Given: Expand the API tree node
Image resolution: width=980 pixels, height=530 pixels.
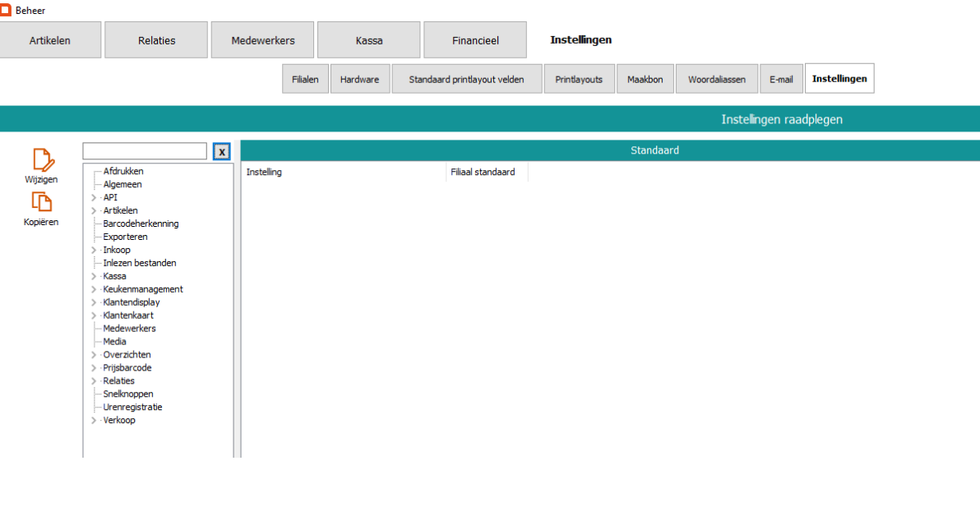Looking at the screenshot, I should (94, 198).
